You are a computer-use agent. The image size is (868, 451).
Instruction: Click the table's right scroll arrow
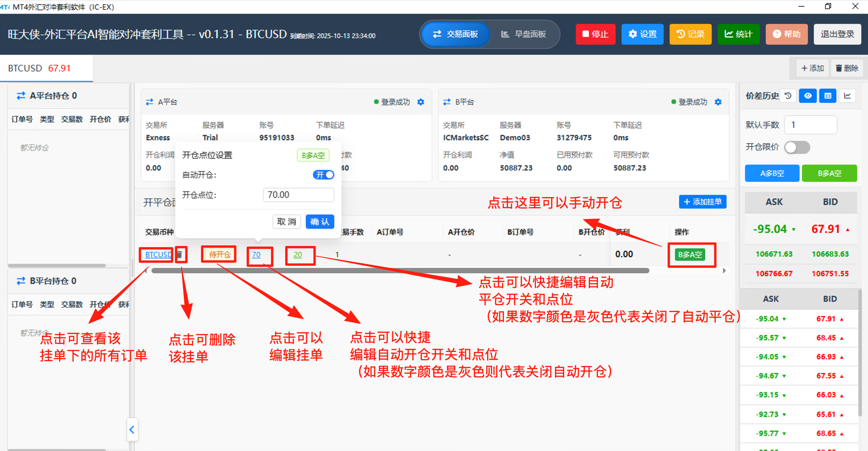[x=724, y=271]
